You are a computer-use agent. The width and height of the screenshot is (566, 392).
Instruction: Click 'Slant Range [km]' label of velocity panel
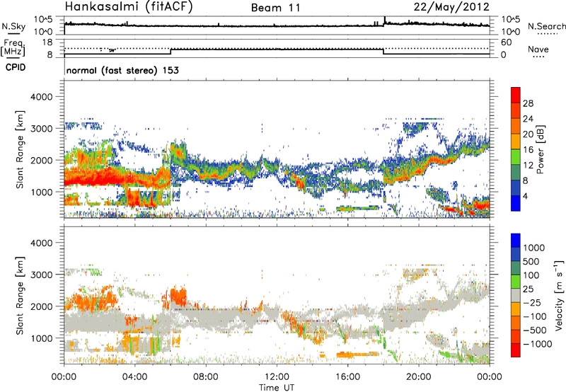20,296
